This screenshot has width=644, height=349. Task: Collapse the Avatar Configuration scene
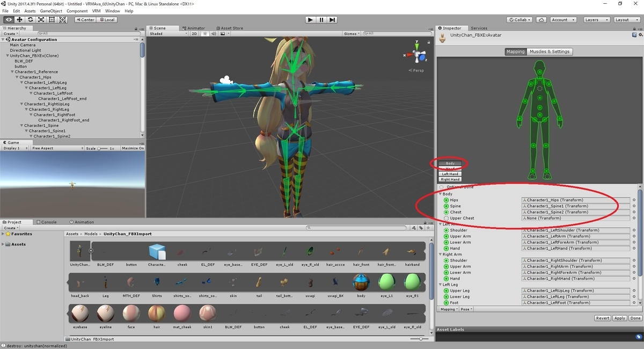click(3, 40)
